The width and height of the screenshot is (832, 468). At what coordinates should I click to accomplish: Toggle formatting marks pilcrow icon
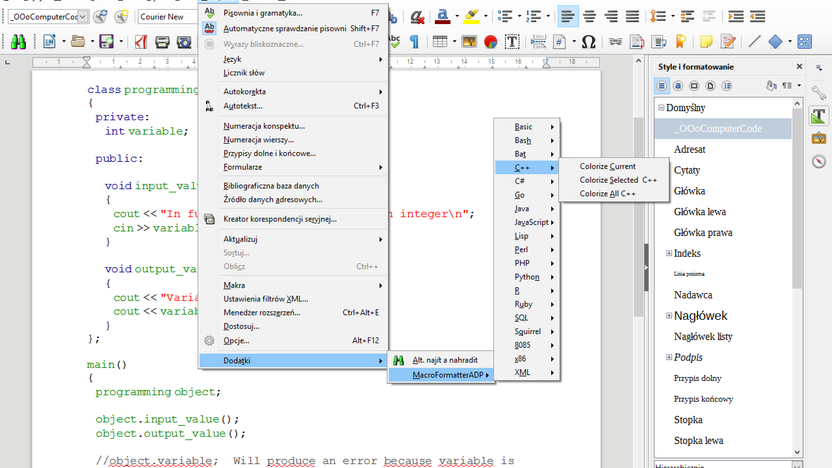click(414, 41)
